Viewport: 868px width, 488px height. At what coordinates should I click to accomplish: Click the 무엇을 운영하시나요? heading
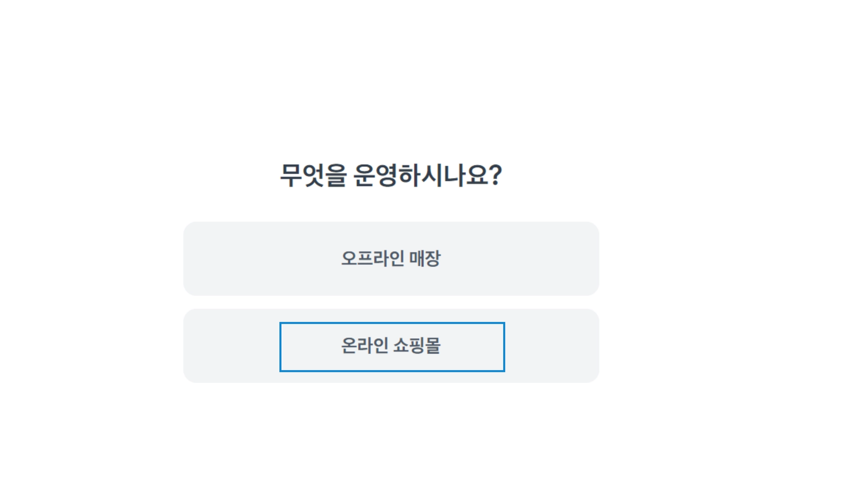[x=391, y=175]
